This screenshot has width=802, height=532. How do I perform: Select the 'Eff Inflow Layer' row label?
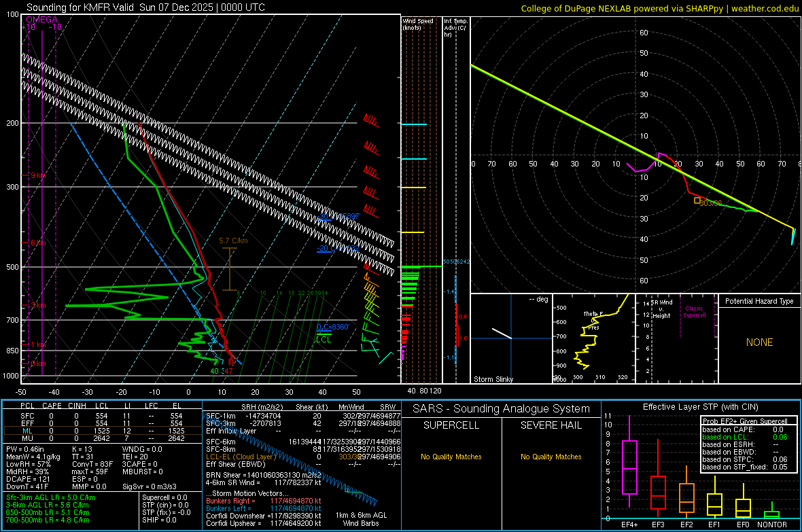pos(230,431)
